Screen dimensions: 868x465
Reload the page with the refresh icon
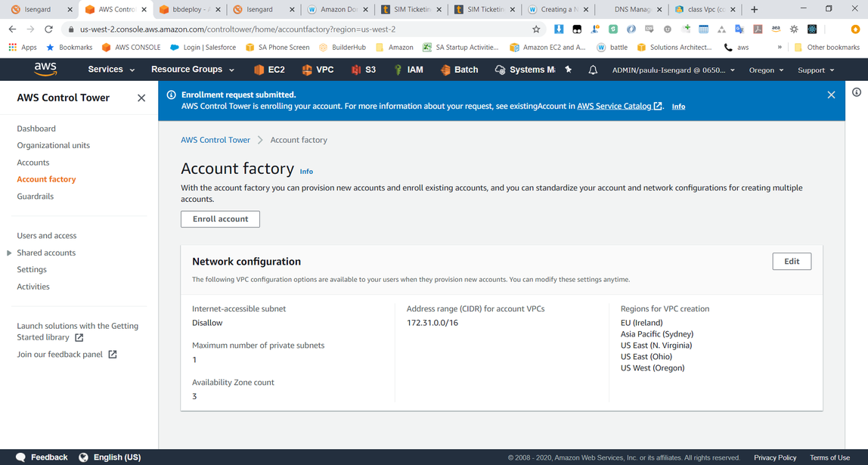point(48,29)
